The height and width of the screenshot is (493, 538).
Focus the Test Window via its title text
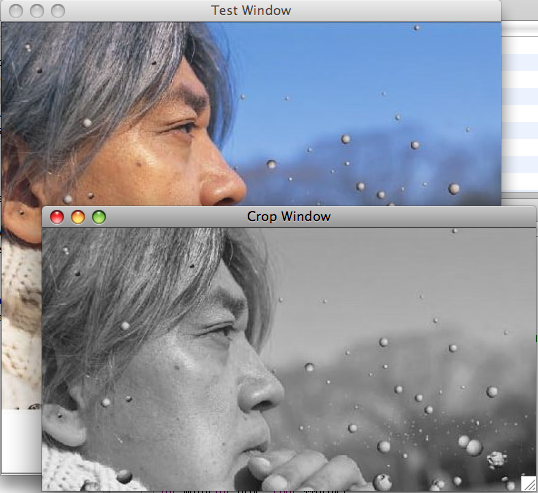click(251, 10)
